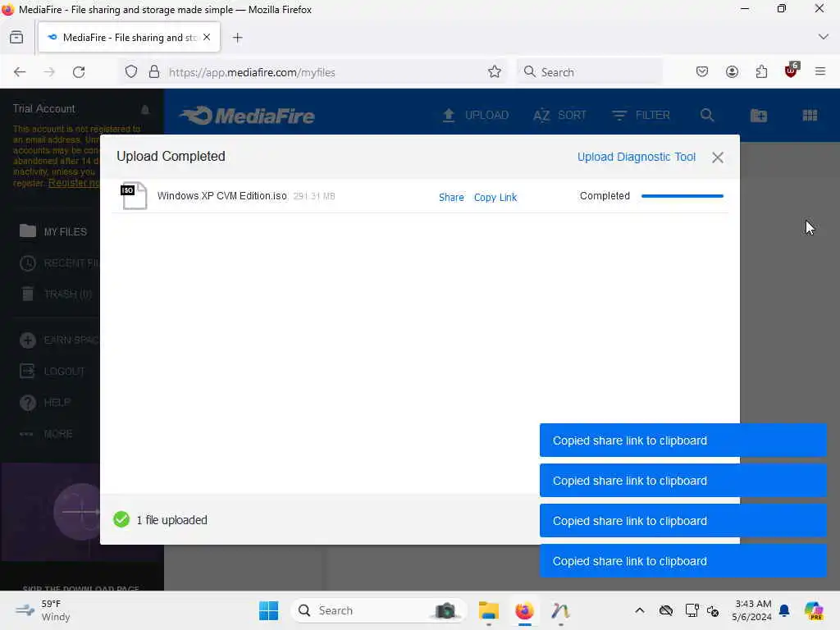Viewport: 840px width, 630px height.
Task: Click the taskbar Search box
Action: tap(378, 610)
